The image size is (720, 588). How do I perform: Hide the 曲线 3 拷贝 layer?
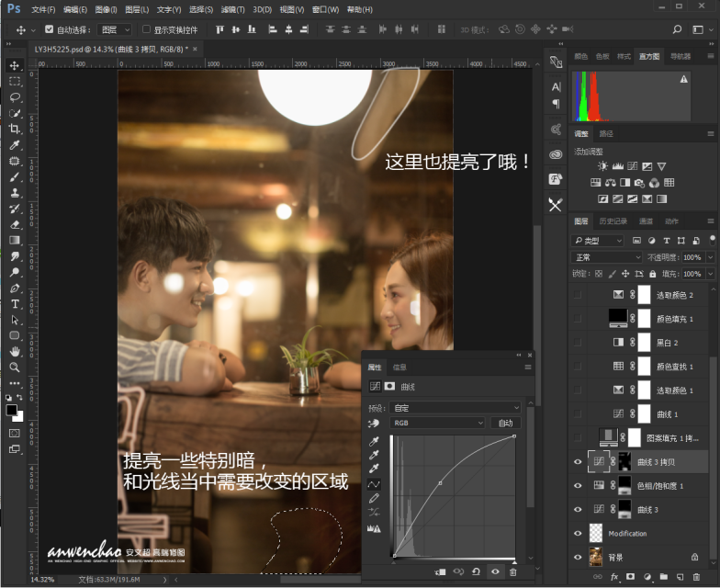578,462
